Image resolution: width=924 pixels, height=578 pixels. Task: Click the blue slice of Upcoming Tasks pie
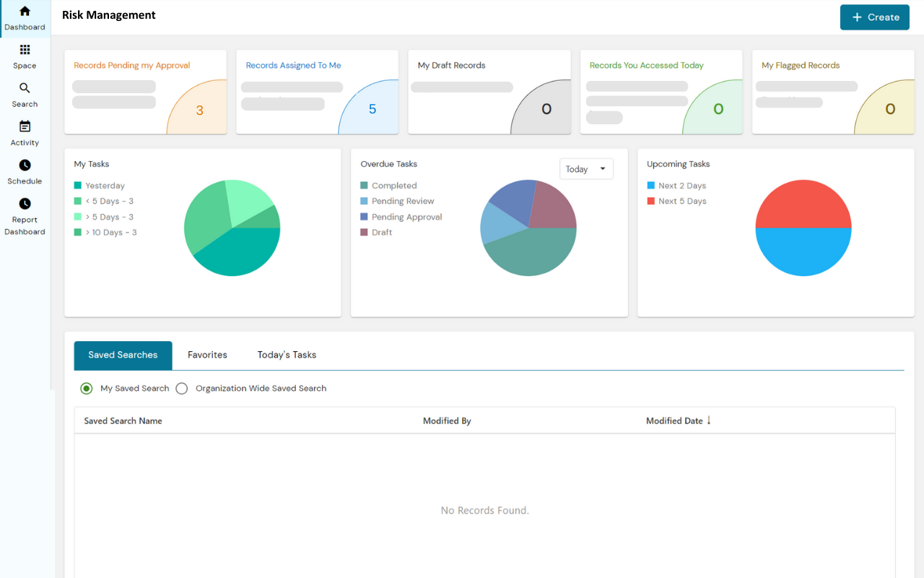click(803, 253)
